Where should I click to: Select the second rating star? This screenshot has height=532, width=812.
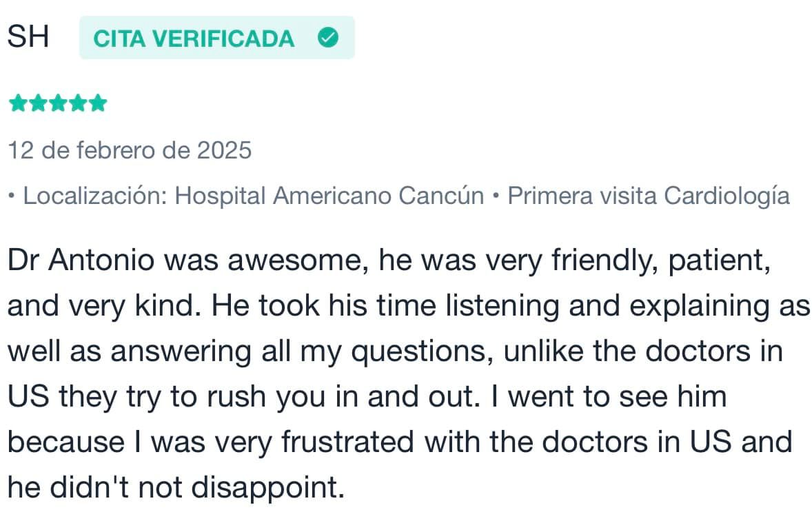(39, 103)
